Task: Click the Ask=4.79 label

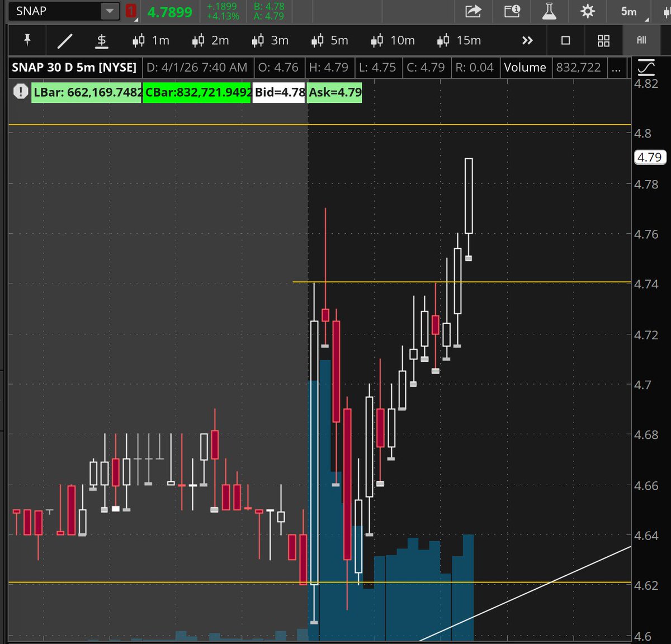Action: point(335,92)
